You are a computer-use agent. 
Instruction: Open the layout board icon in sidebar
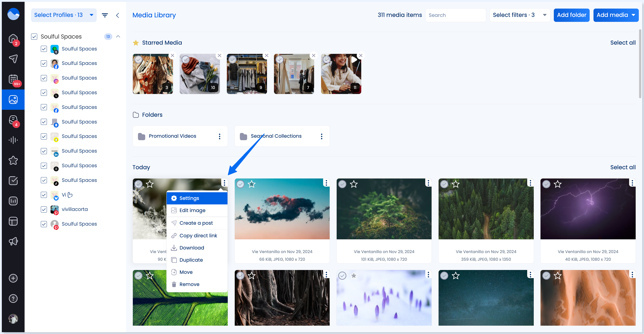click(x=13, y=221)
